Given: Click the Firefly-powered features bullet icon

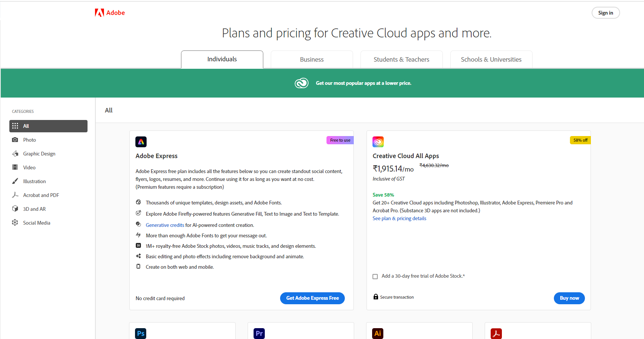Looking at the screenshot, I should point(138,213).
